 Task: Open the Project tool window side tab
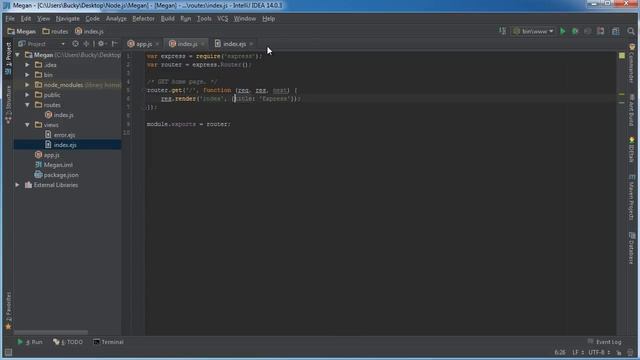[8, 58]
